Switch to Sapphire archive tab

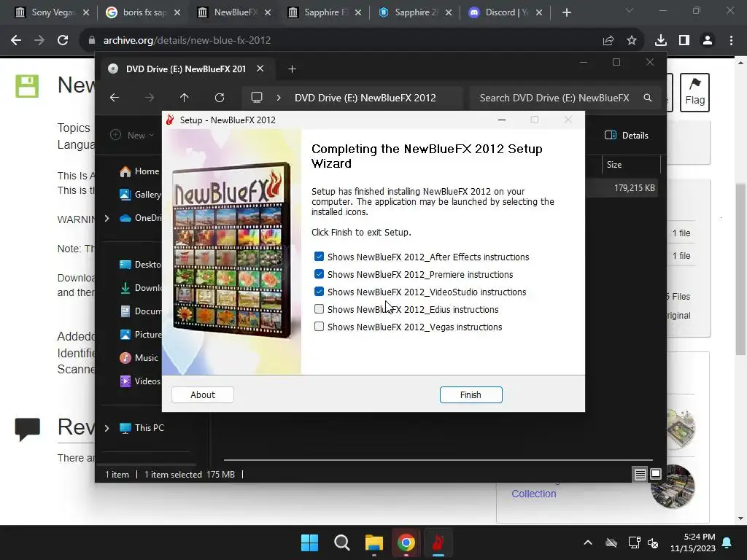(x=325, y=12)
